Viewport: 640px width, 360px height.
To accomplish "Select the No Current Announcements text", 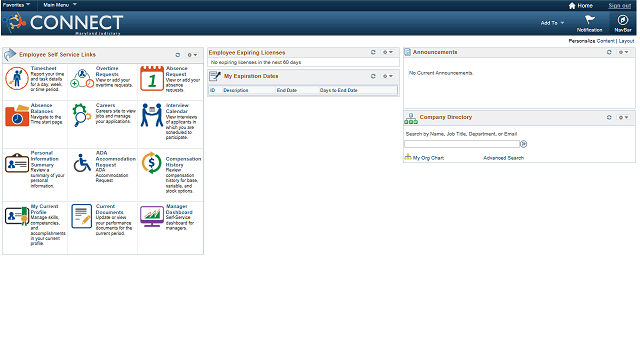I will point(441,73).
